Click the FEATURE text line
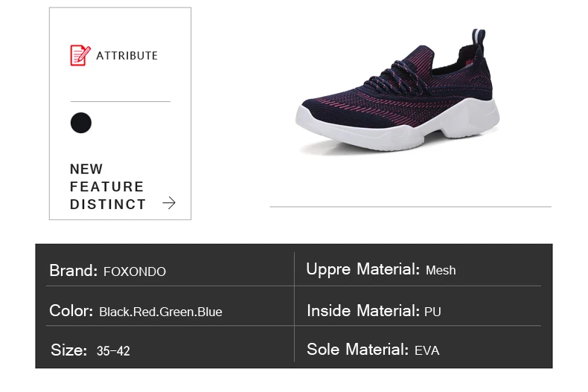The height and width of the screenshot is (392, 588). pos(107,187)
